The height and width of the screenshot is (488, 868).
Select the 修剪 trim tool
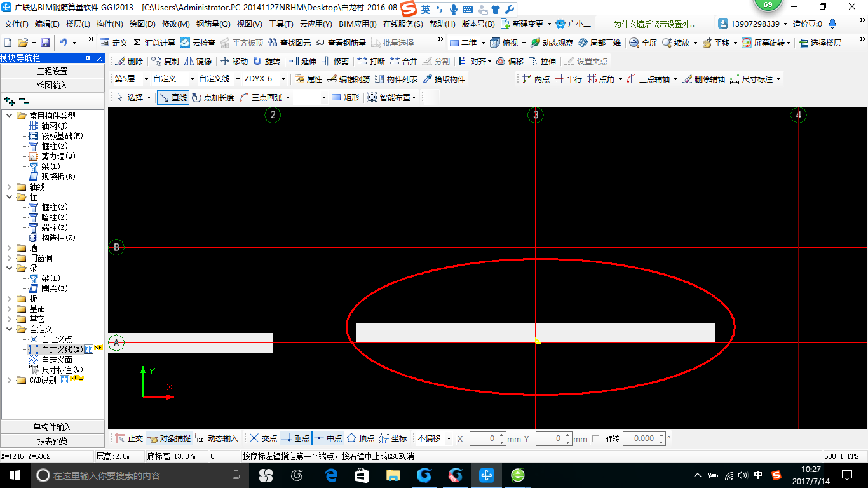pos(335,62)
